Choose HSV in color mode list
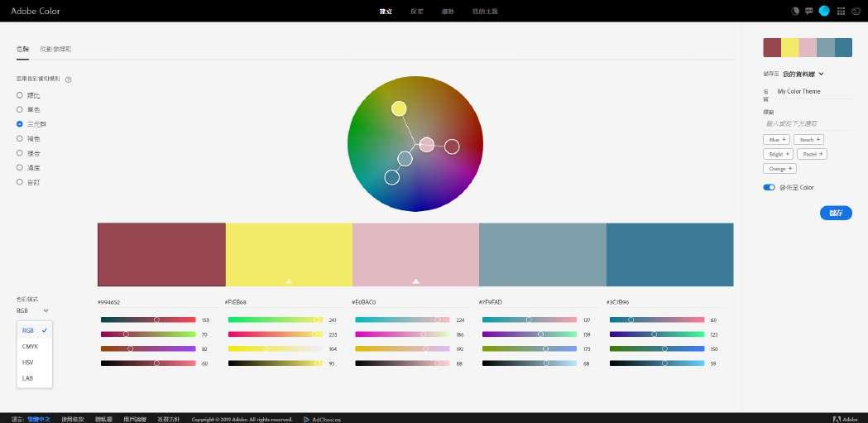The width and height of the screenshot is (868, 423). pyautogui.click(x=34, y=362)
